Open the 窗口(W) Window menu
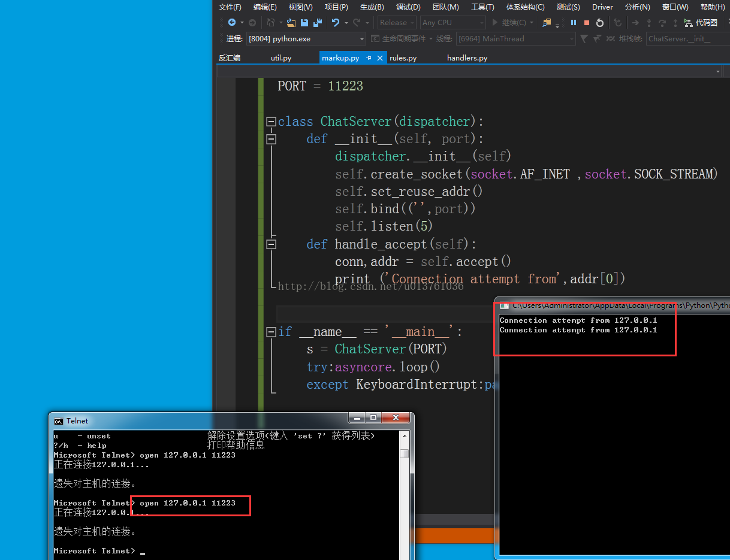The height and width of the screenshot is (560, 730). pos(675,7)
